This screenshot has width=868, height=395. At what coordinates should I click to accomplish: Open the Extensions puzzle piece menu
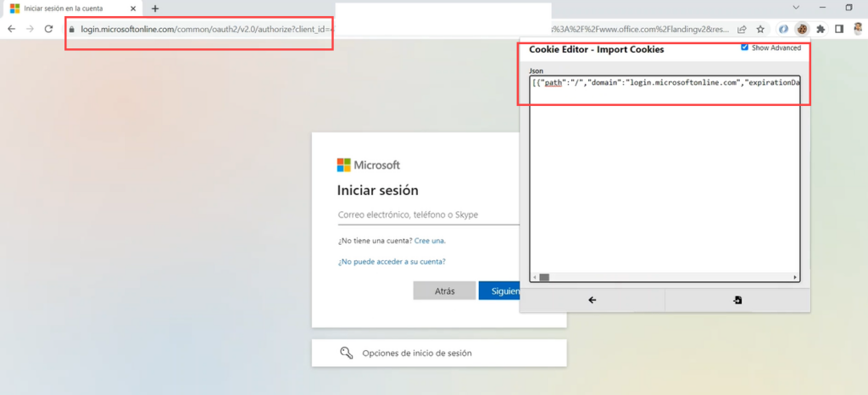click(821, 30)
